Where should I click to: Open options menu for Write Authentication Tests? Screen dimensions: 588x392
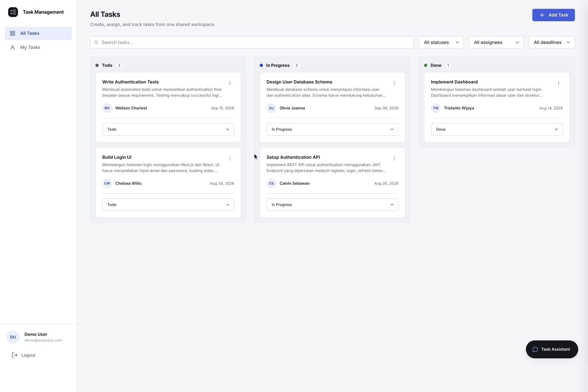coord(230,83)
